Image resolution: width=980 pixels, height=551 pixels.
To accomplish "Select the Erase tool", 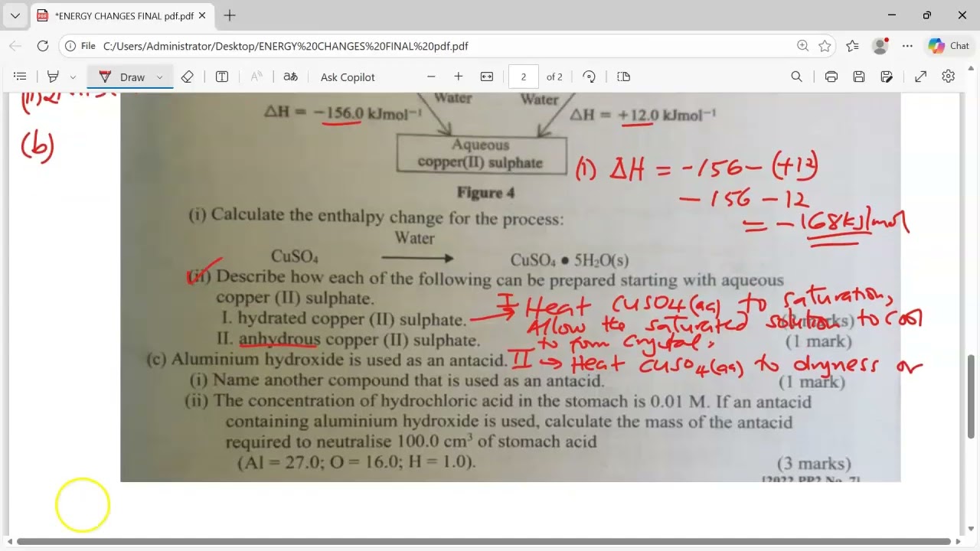I will [x=187, y=77].
